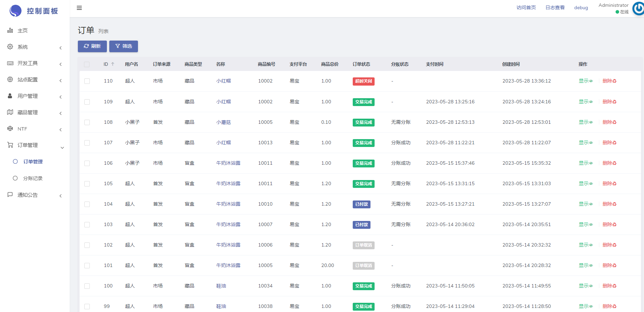Show details of order 110 via 显示

pyautogui.click(x=586, y=81)
